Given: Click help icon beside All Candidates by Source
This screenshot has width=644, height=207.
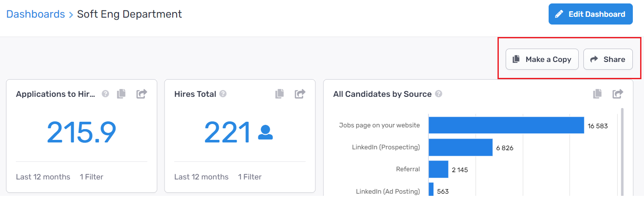Looking at the screenshot, I should tap(438, 94).
